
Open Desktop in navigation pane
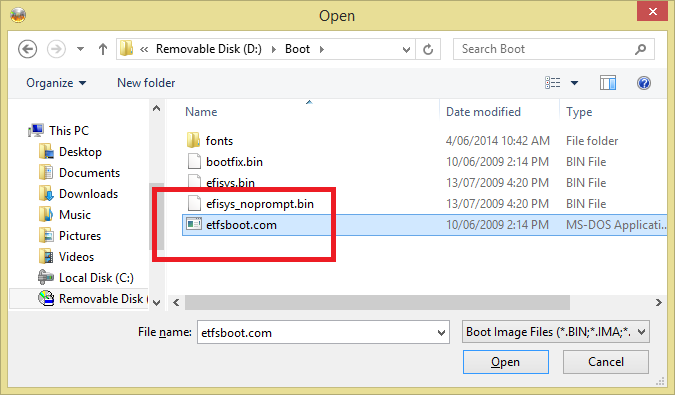(80, 152)
